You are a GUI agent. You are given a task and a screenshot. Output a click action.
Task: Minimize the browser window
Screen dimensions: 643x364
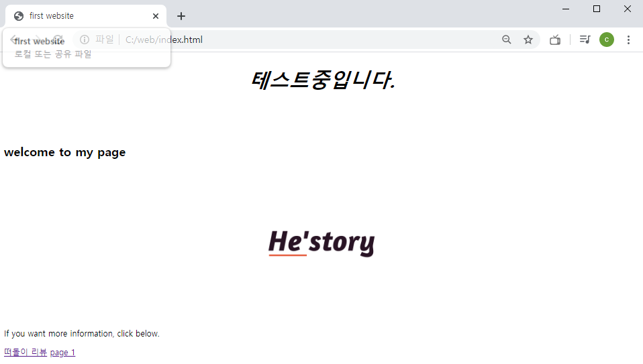click(x=566, y=9)
